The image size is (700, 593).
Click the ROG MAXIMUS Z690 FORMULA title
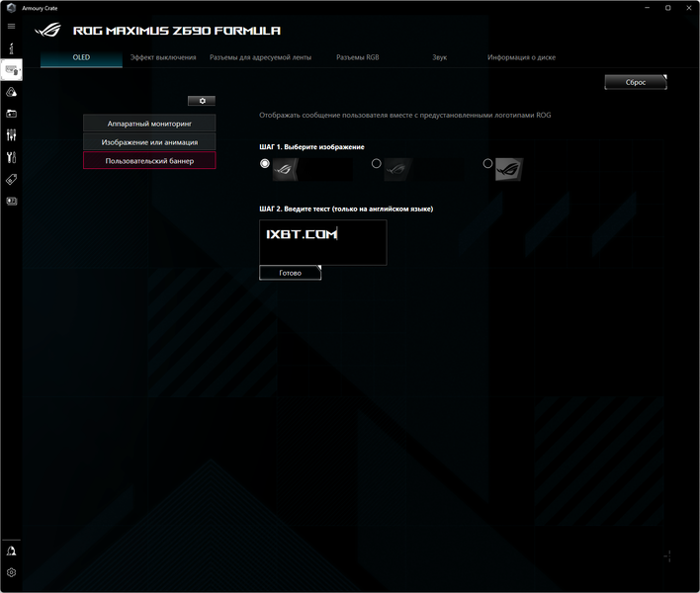(177, 31)
